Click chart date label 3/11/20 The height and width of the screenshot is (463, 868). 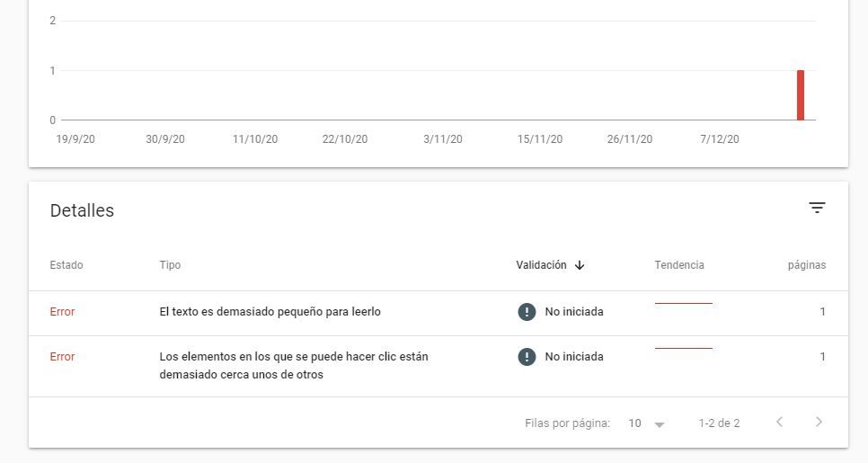pyautogui.click(x=443, y=139)
